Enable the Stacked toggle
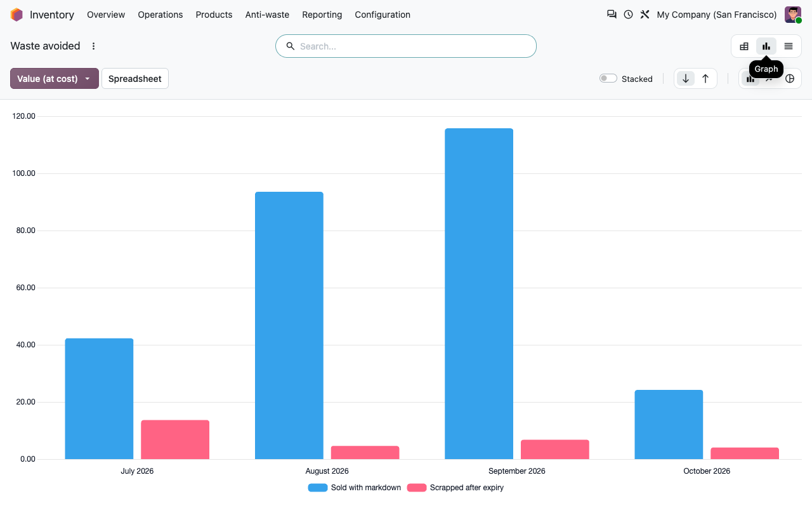This screenshot has width=812, height=508. [608, 79]
